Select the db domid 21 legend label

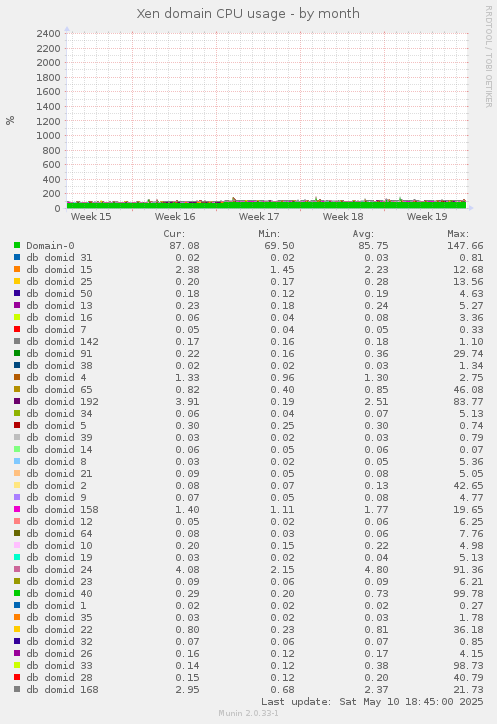tap(59, 474)
